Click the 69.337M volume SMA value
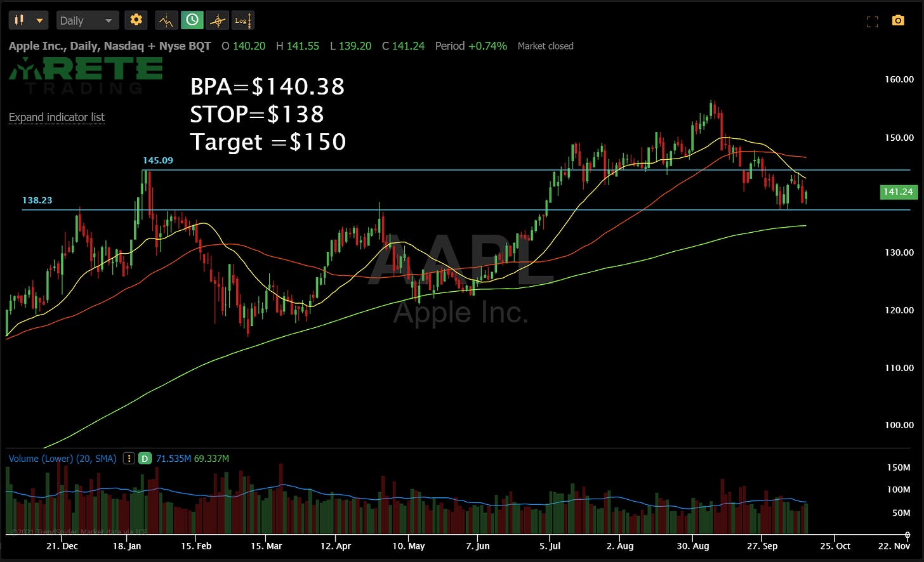The image size is (924, 562). (x=211, y=458)
